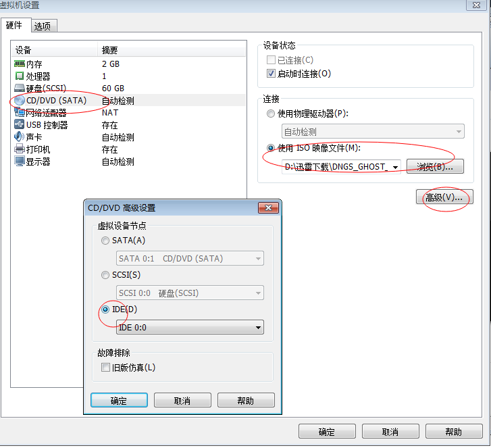Click 自动检测 summary in CD/DVD row

point(118,101)
